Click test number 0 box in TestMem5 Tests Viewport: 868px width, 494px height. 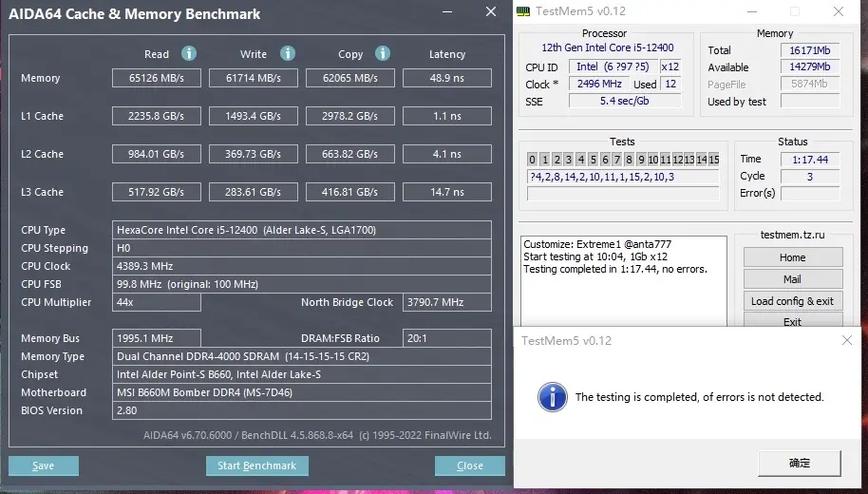[x=532, y=159]
